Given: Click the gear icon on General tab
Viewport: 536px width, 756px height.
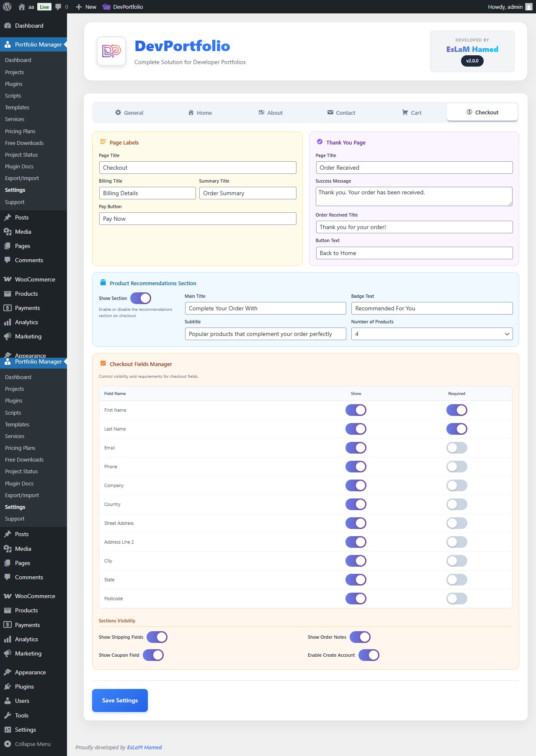Looking at the screenshot, I should click(x=118, y=113).
